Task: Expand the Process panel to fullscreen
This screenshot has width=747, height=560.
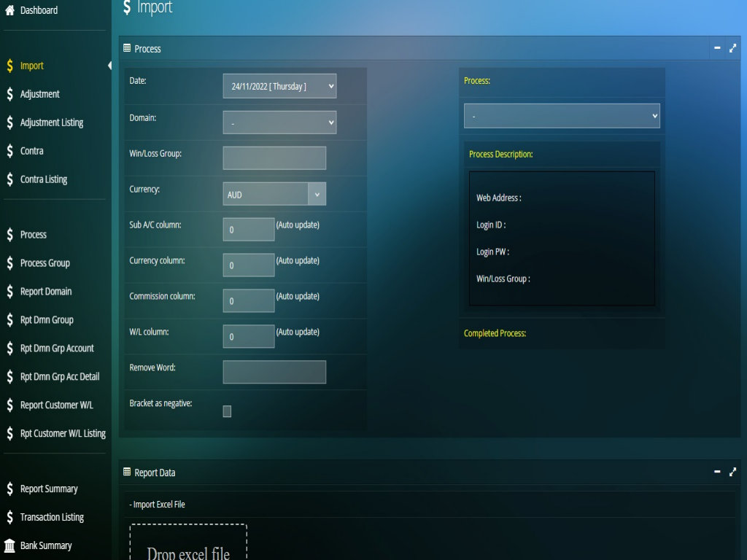Action: click(733, 48)
